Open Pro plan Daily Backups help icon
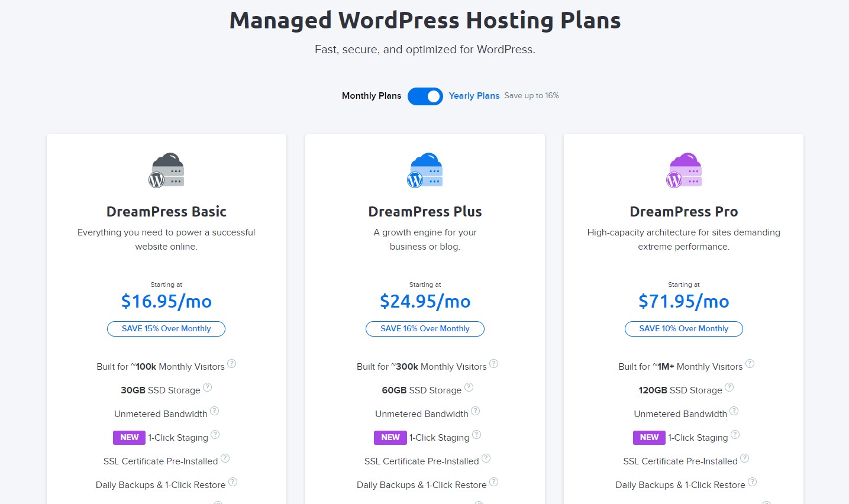The image size is (849, 504). click(x=753, y=482)
